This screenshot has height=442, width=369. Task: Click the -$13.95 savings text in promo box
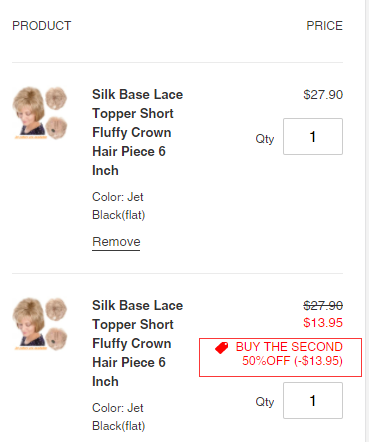click(x=318, y=361)
